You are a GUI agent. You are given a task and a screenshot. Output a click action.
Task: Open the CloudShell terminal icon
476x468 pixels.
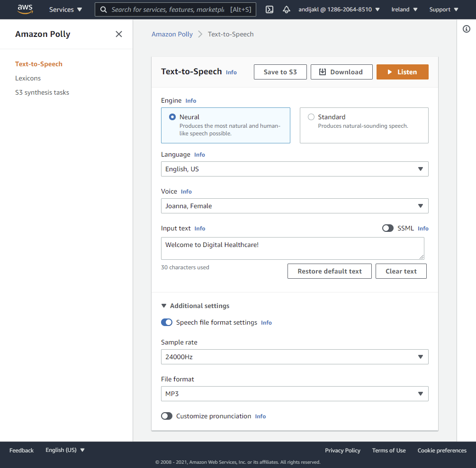pos(269,9)
